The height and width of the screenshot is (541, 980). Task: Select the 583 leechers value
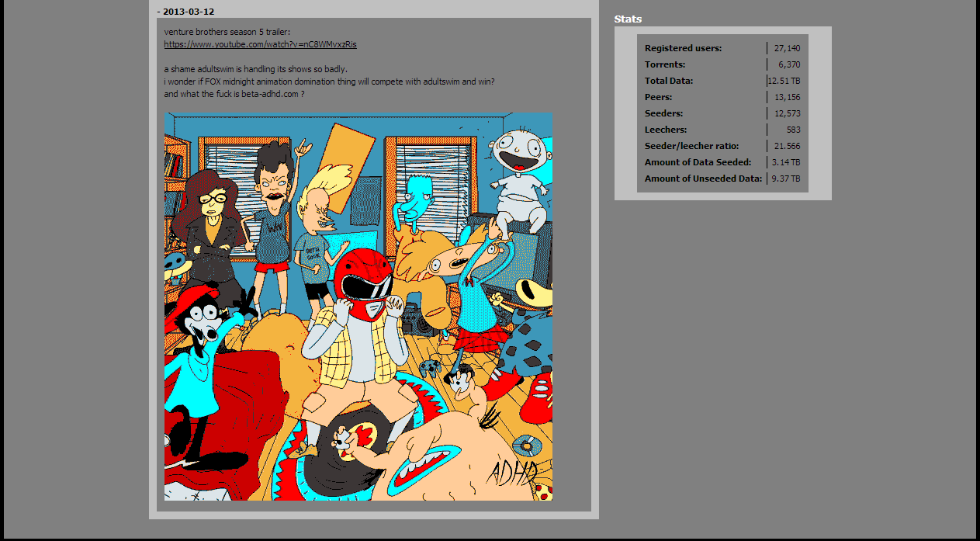[x=793, y=130]
